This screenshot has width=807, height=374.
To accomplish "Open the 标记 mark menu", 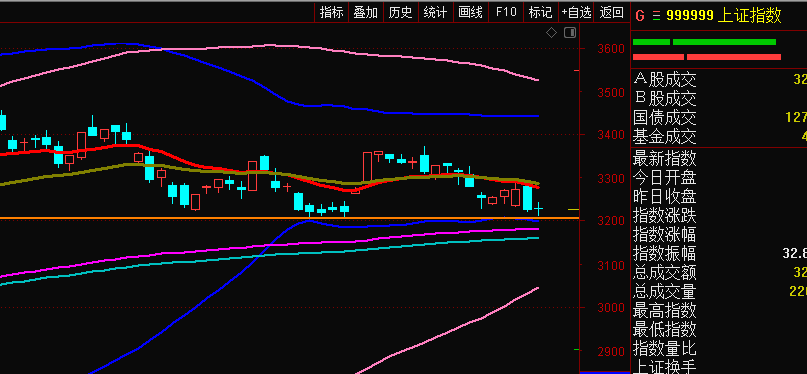I will point(540,13).
